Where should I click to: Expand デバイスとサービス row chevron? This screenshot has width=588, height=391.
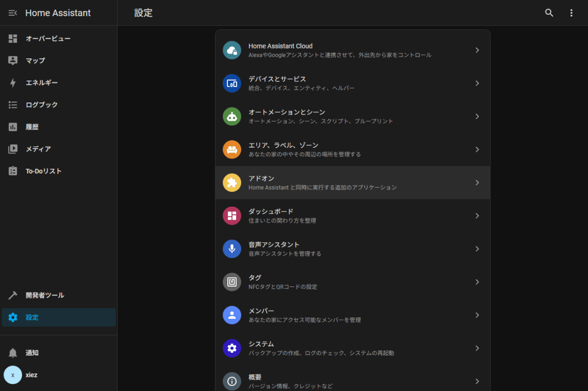pyautogui.click(x=477, y=83)
